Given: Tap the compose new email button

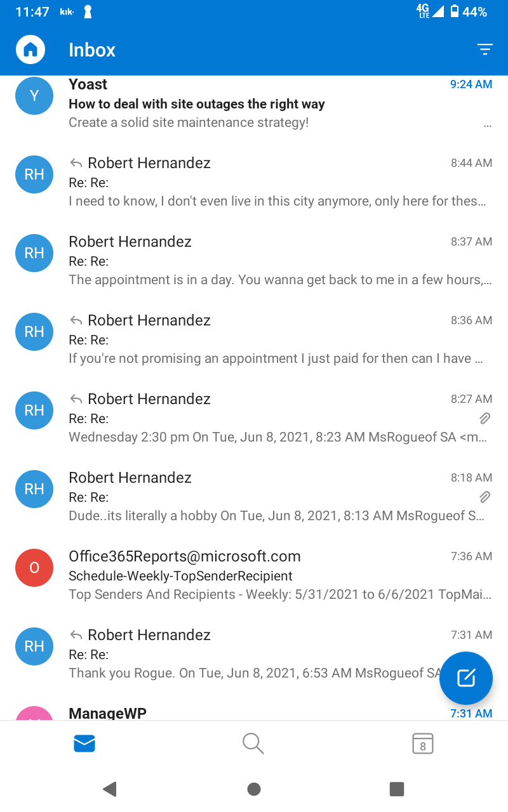Looking at the screenshot, I should (466, 678).
